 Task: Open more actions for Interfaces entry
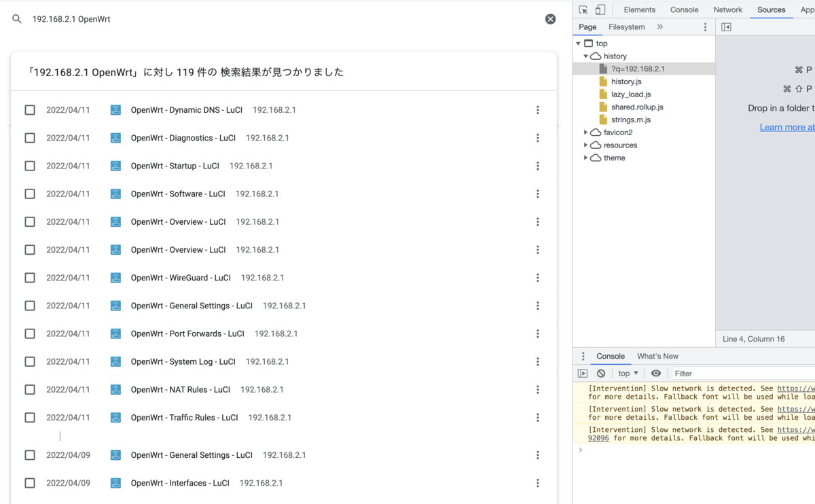click(x=537, y=483)
